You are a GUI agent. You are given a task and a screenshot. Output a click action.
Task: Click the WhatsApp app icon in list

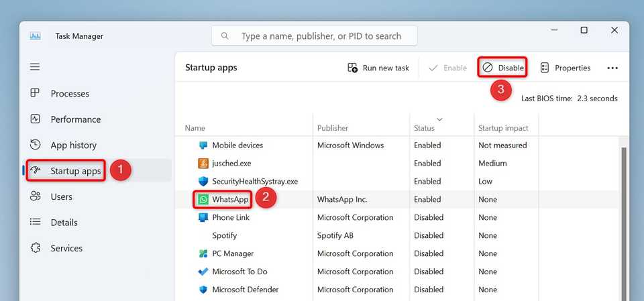coord(203,200)
